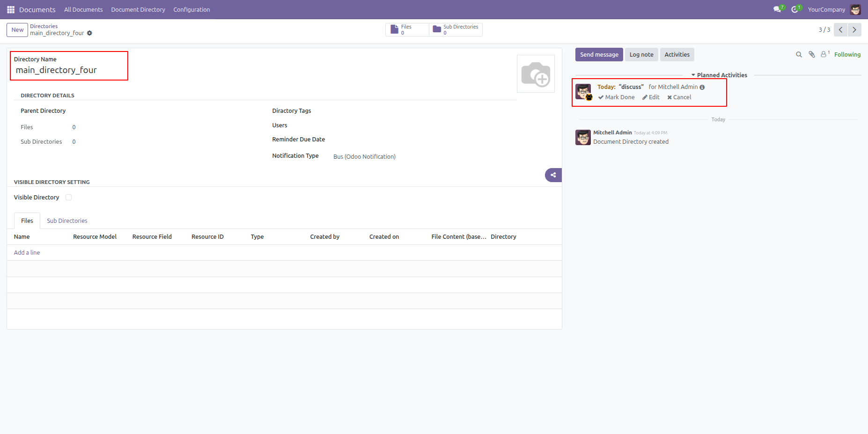Sort by Created by column header

click(x=325, y=237)
